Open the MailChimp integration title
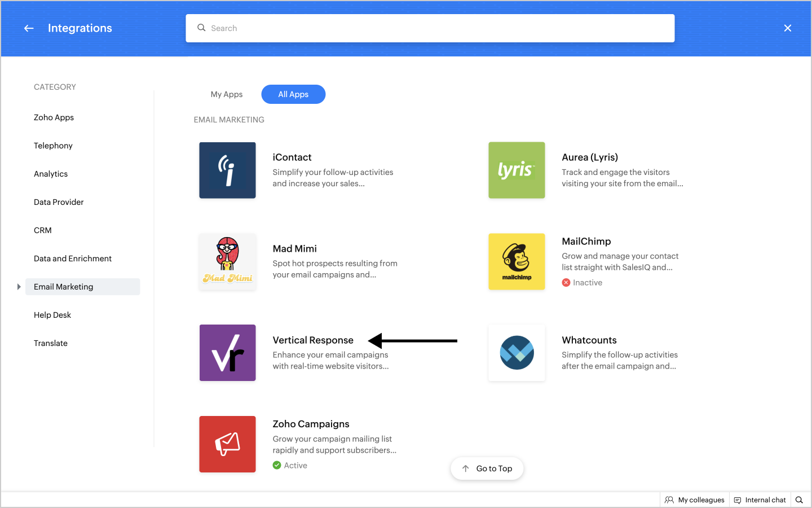Screen dimensions: 812x508 pyautogui.click(x=586, y=242)
